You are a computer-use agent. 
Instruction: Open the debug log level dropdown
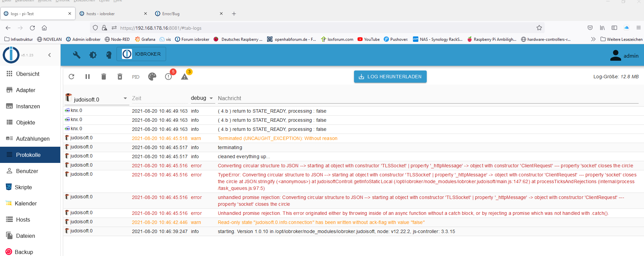tap(203, 98)
